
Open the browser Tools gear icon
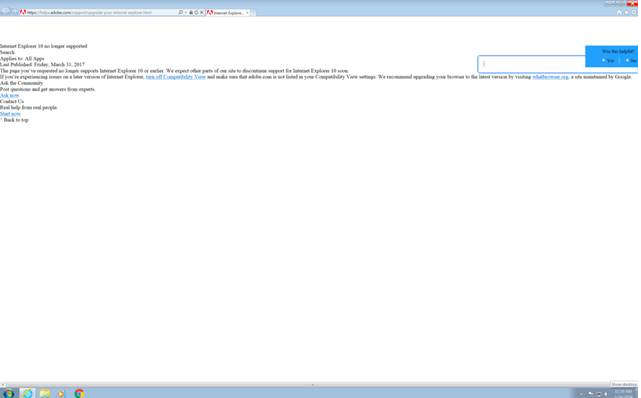click(634, 12)
